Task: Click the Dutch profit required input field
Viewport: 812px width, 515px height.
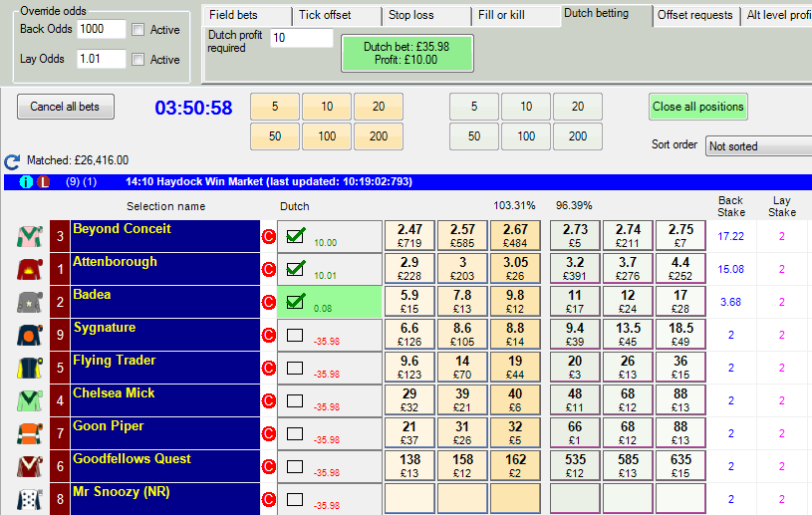Action: [301, 38]
